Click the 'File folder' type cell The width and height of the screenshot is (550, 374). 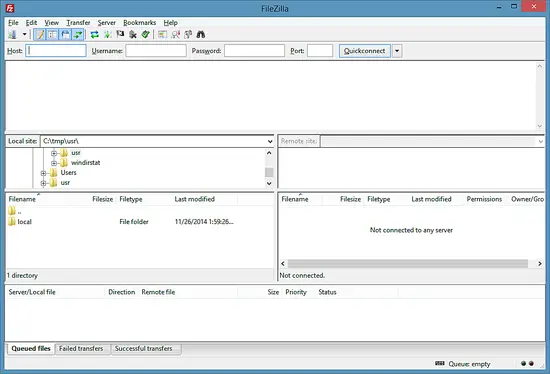[x=134, y=222]
